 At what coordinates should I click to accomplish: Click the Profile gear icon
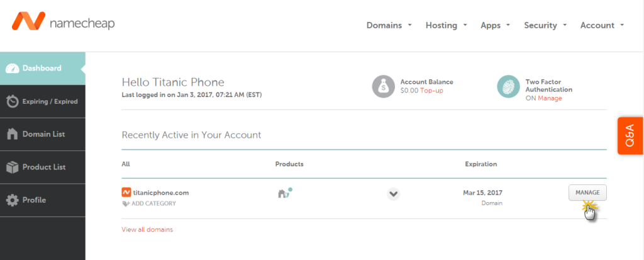pos(13,200)
